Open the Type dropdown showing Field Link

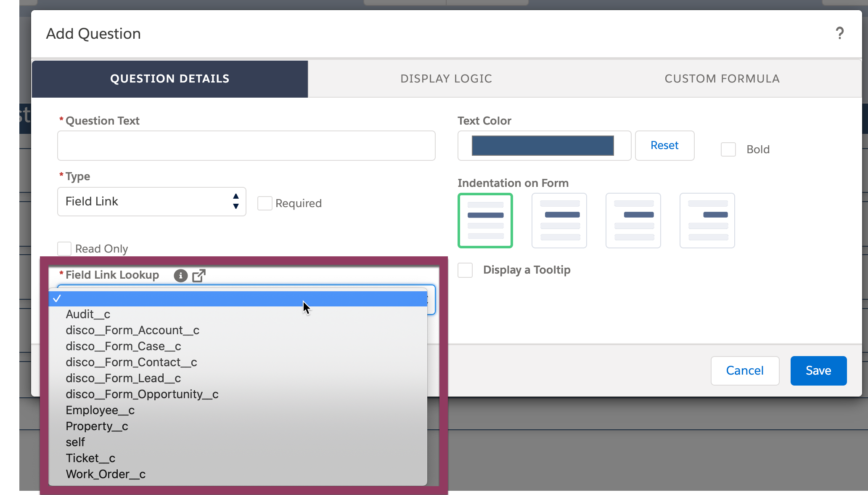pyautogui.click(x=152, y=202)
